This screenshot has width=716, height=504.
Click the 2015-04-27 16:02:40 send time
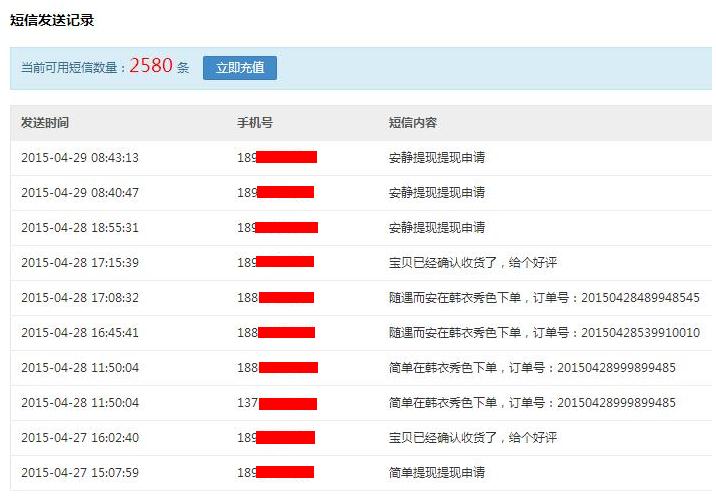80,438
